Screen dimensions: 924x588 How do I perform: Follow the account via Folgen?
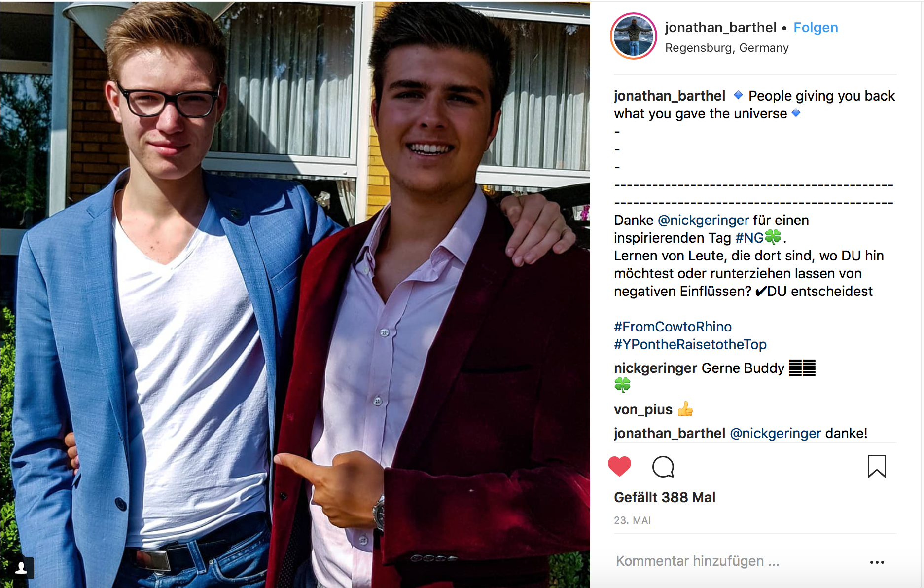816,28
